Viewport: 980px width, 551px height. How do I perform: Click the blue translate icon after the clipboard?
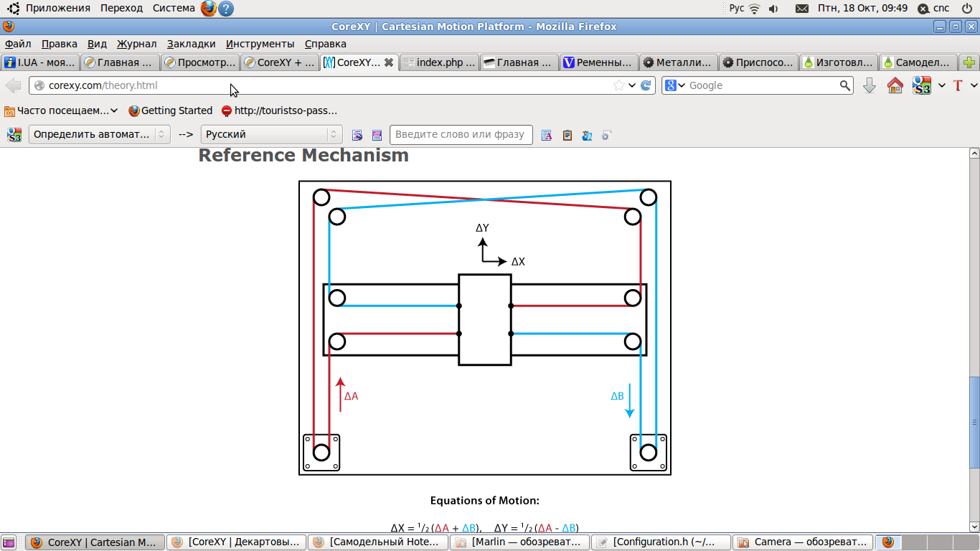587,135
